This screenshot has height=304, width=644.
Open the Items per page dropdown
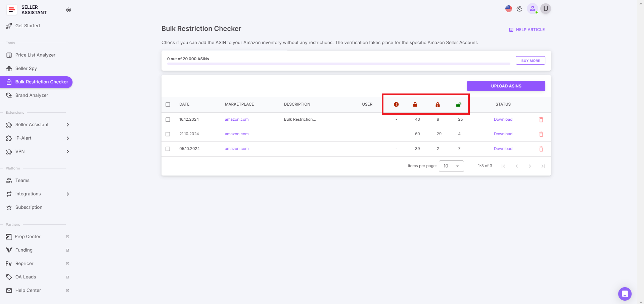coord(451,166)
